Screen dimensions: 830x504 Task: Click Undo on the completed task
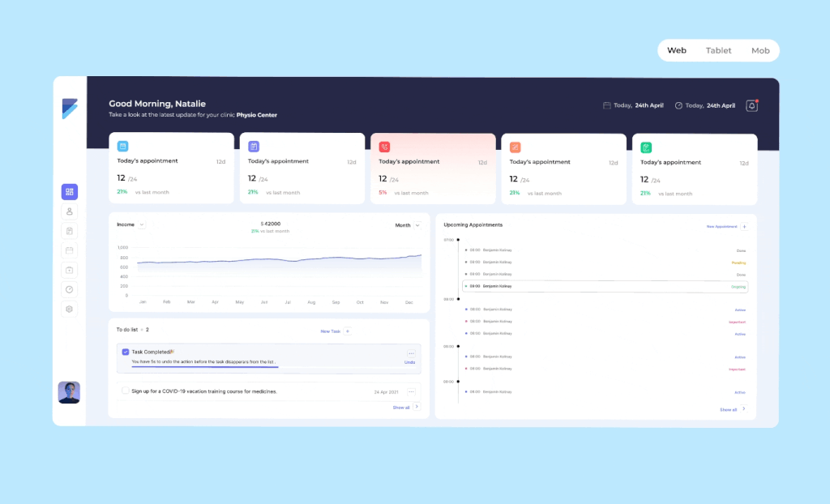coord(409,362)
